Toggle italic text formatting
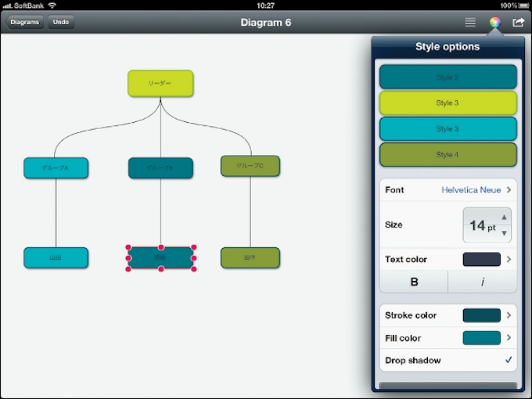 pyautogui.click(x=482, y=282)
